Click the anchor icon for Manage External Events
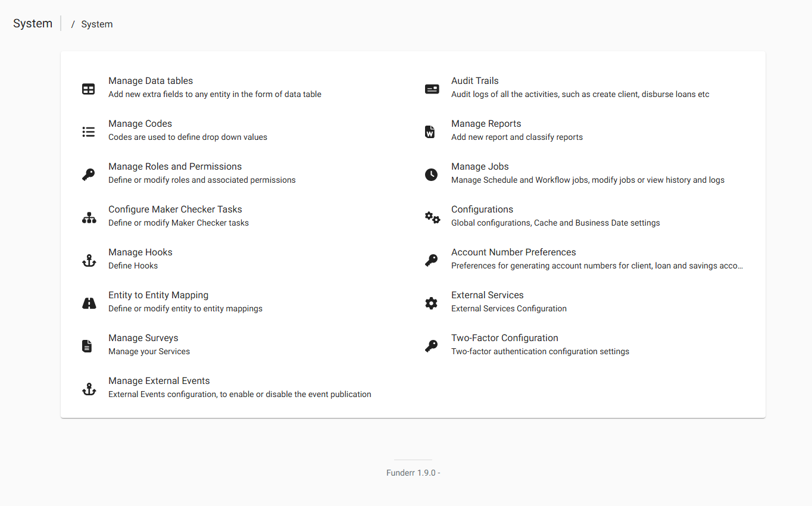This screenshot has width=812, height=506. [x=88, y=388]
